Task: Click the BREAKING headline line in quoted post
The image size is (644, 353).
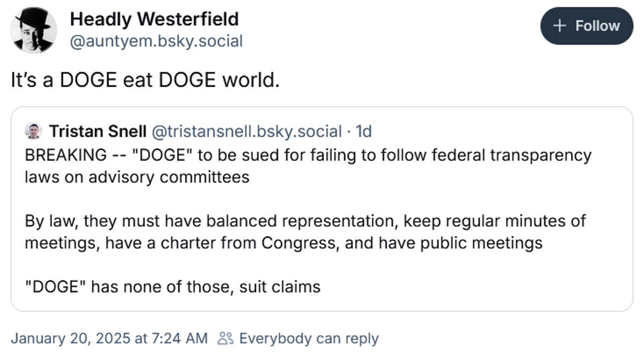Action: [x=308, y=155]
